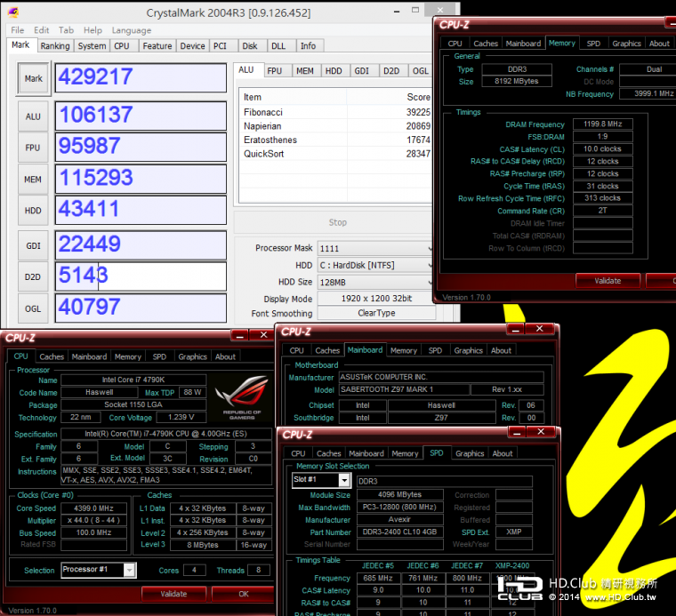Open Memory tab in mainboard CPU-Z window

(404, 350)
